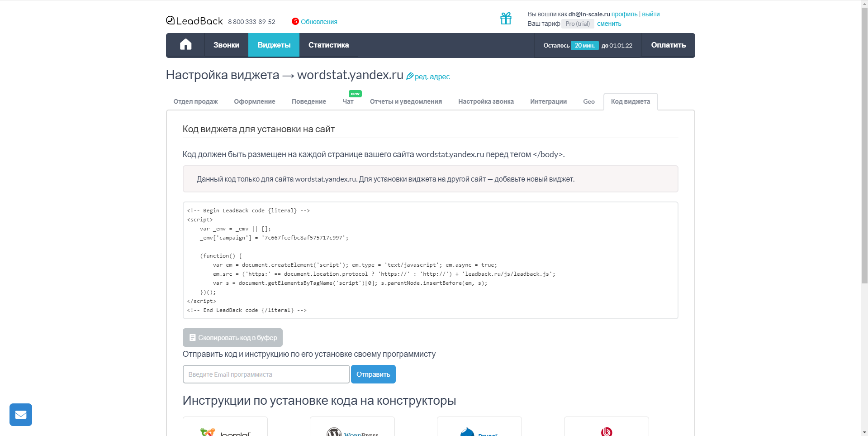Screen dimensions: 868x436
Task: Click phone number 8 800 333-89-52
Action: (x=251, y=22)
